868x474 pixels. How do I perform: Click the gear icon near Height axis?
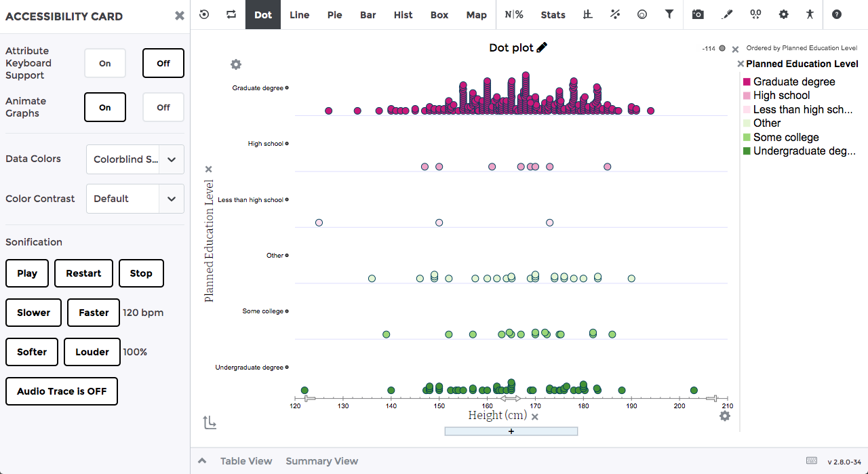[725, 416]
